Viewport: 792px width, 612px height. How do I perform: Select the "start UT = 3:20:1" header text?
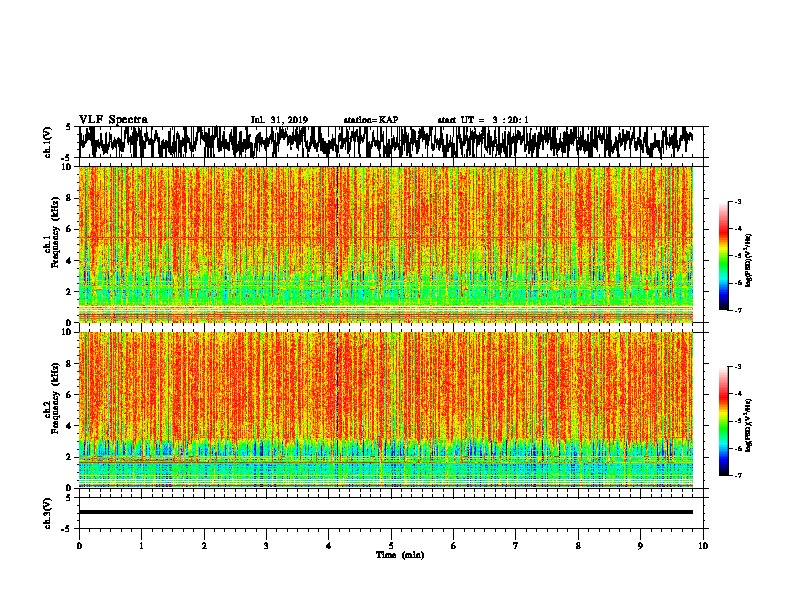(x=483, y=120)
